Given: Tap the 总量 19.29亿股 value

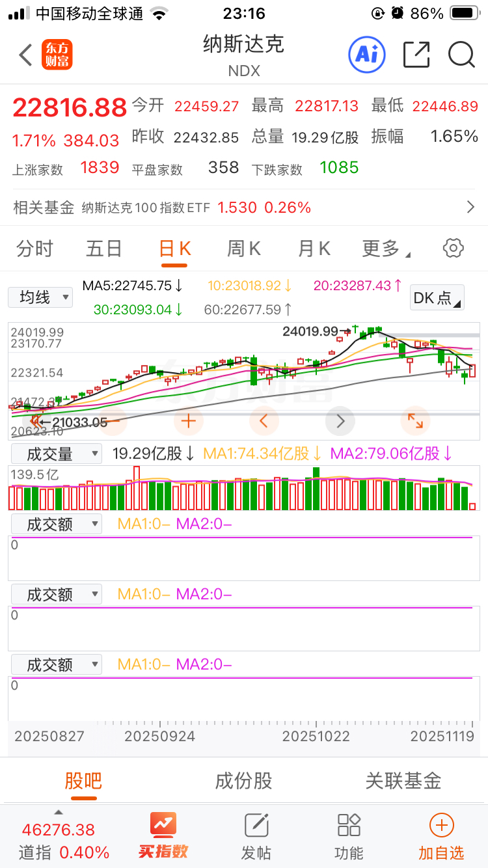Looking at the screenshot, I should pos(325,137).
